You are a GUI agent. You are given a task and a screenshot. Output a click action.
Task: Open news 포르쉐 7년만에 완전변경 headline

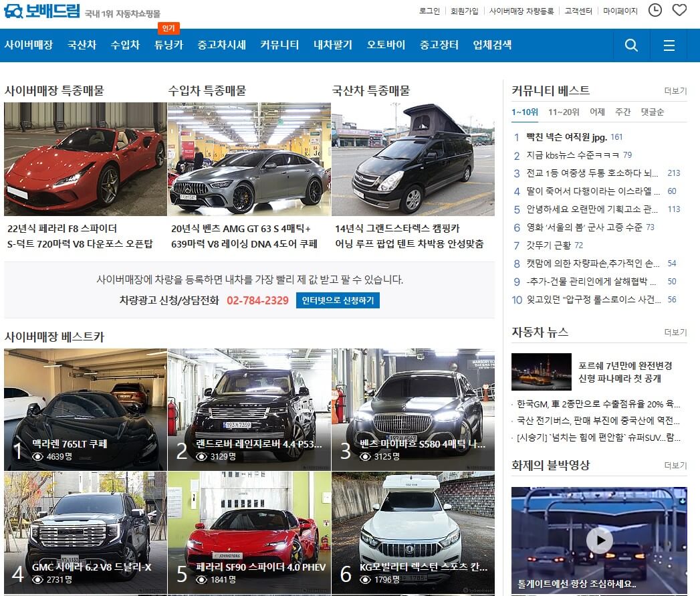[x=625, y=372]
